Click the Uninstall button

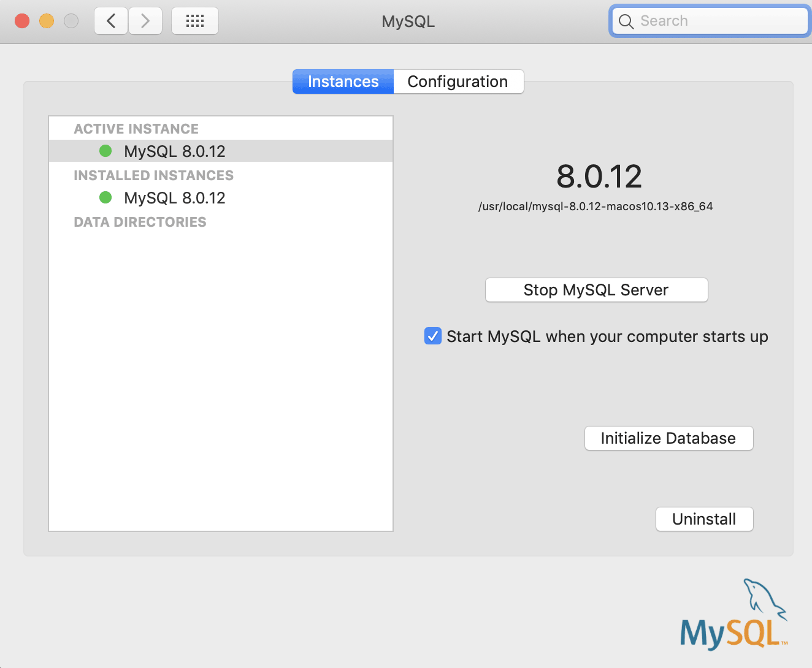pyautogui.click(x=704, y=519)
